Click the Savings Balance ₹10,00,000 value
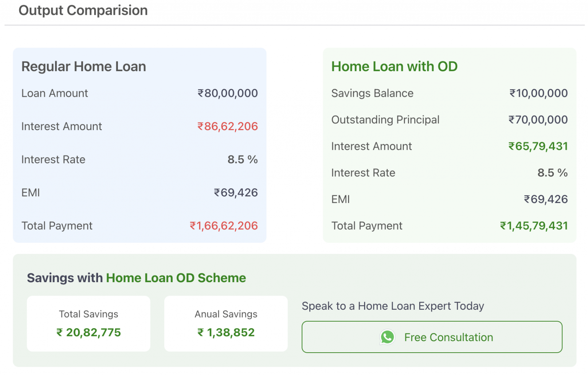This screenshot has height=376, width=588. pyautogui.click(x=538, y=93)
